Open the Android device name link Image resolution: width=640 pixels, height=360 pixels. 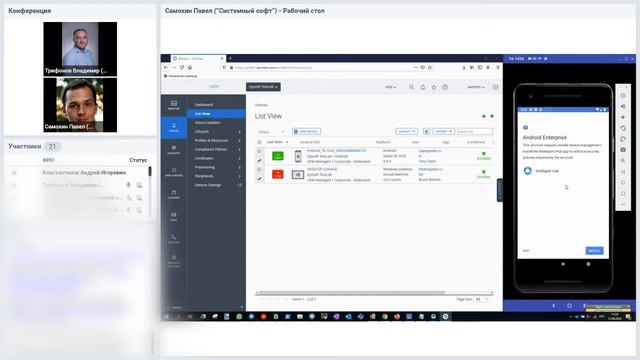point(336,151)
